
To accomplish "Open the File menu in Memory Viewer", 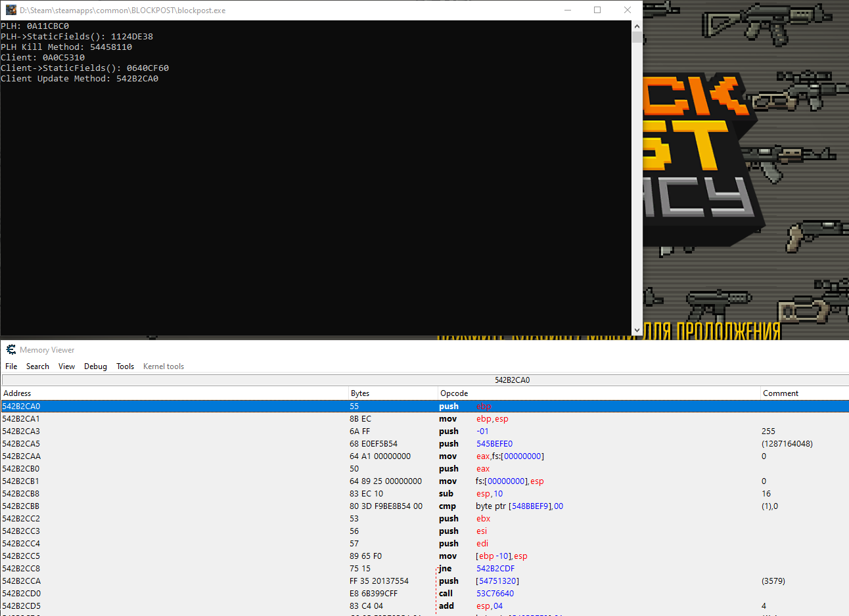I will click(11, 366).
